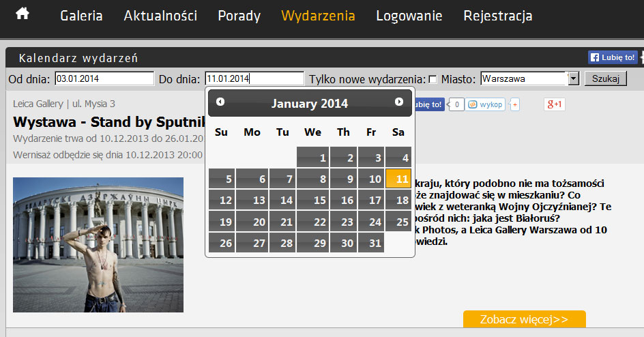Click the Facebook like count bubble showing 0
The image size is (644, 337).
[456, 104]
